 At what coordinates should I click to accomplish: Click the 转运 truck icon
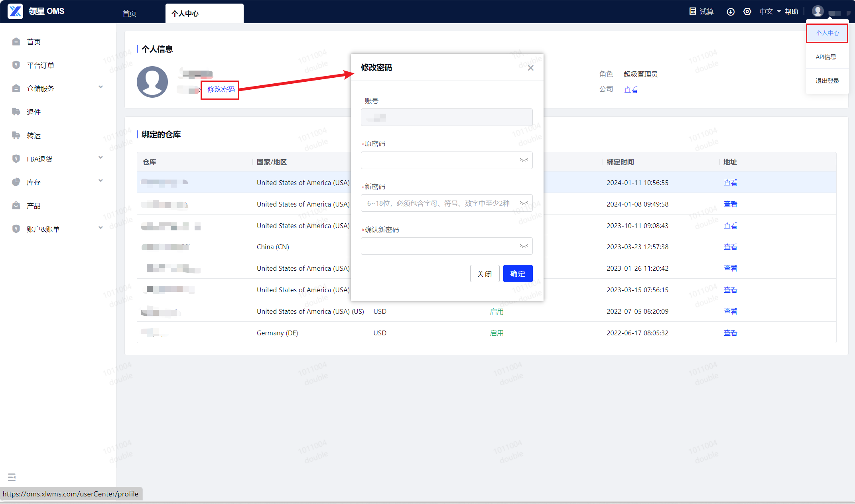16,135
